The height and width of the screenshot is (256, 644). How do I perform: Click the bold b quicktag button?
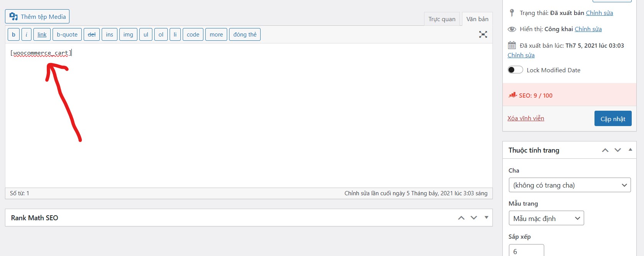coord(13,35)
